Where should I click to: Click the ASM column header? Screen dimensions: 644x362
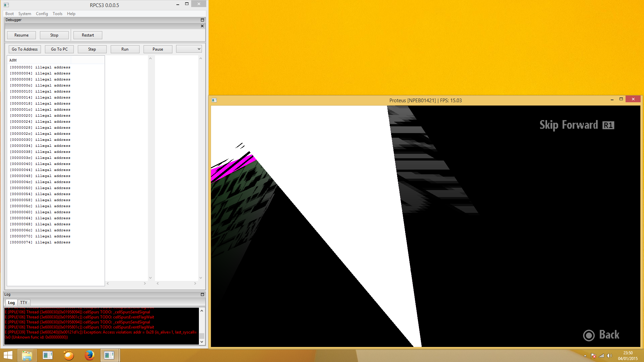tap(39, 60)
